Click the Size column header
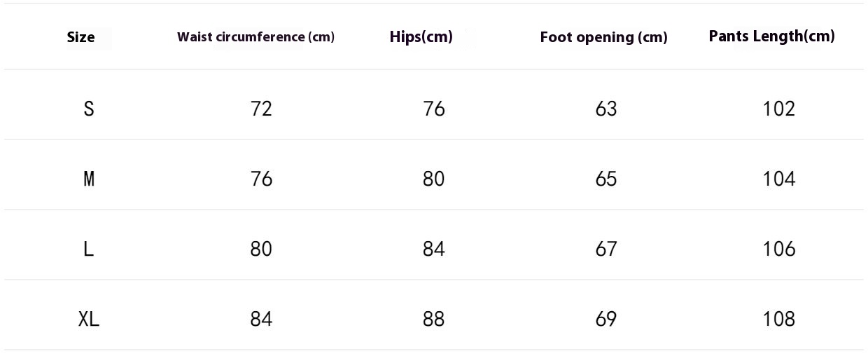 point(80,37)
